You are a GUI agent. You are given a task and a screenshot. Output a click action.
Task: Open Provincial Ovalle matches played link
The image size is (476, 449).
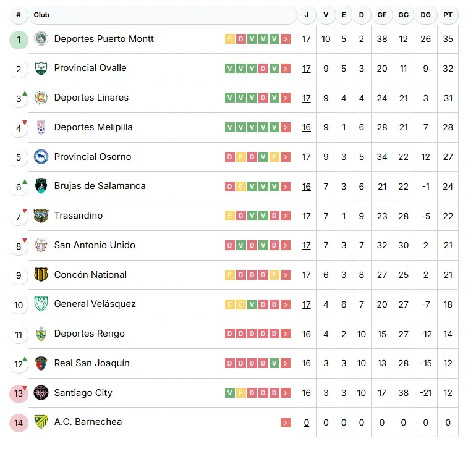coord(307,69)
